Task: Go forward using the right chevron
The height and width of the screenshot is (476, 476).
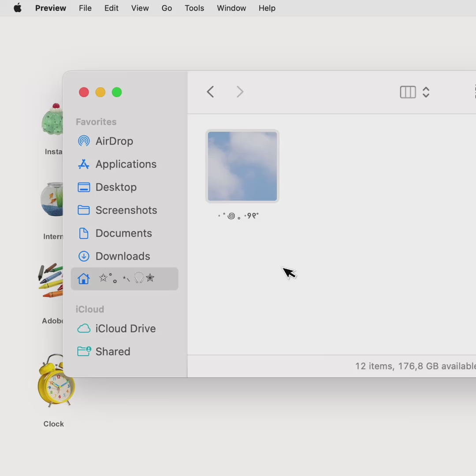Action: coord(240,92)
